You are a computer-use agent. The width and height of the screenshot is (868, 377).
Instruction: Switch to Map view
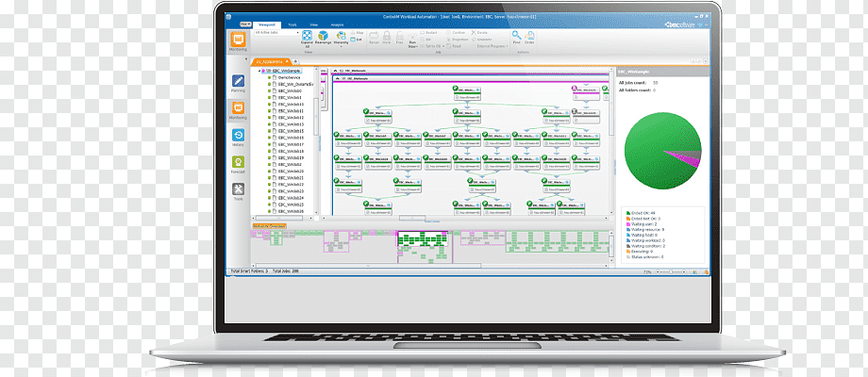click(x=357, y=33)
